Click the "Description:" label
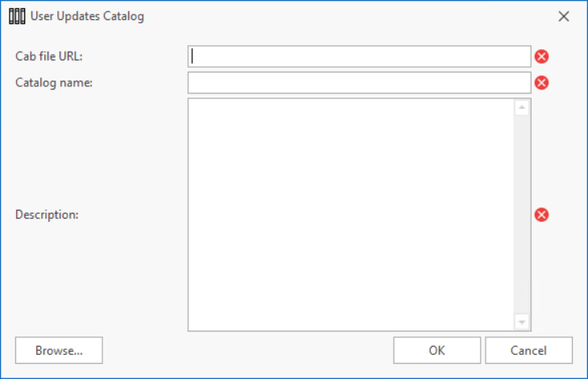The height and width of the screenshot is (379, 588). coord(47,214)
